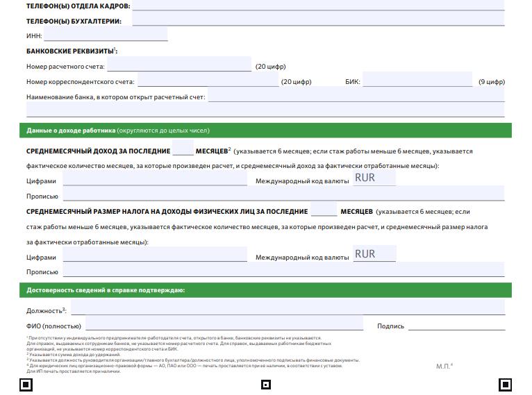Image resolution: width=532 pixels, height=395 pixels.
Task: Click the (9 цифр) hint text
Action: point(492,82)
